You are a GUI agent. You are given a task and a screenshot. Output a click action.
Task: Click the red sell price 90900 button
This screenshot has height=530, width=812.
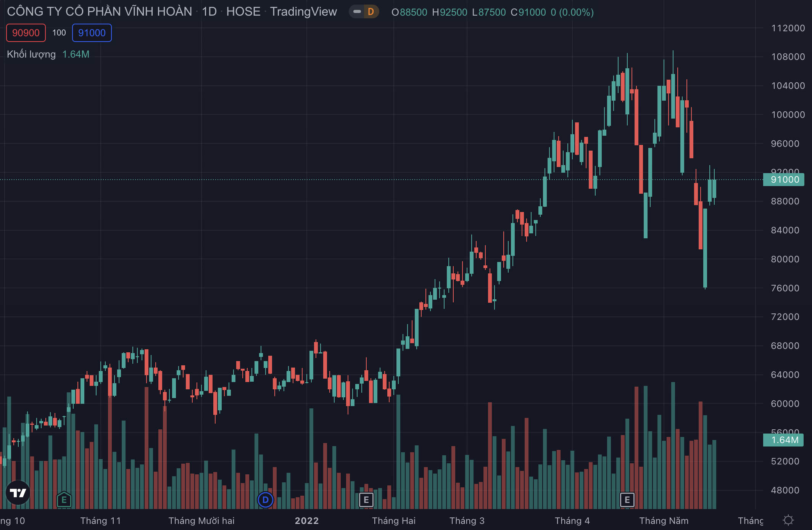tap(26, 33)
